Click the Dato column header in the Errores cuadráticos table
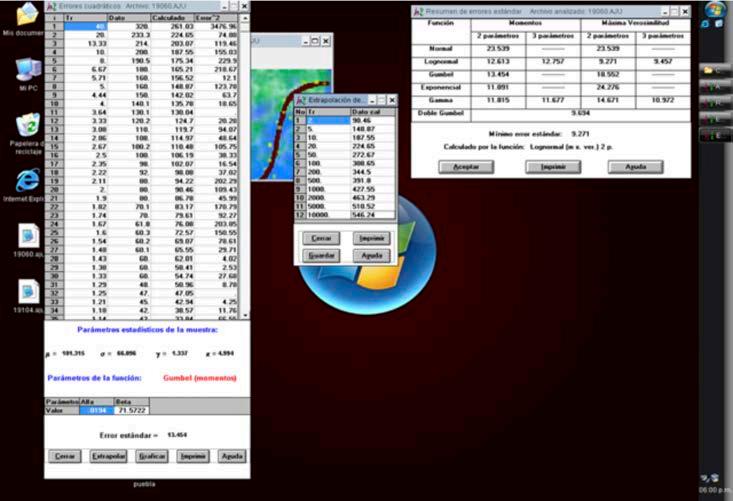Screen dimensions: 733x501 tap(129, 18)
